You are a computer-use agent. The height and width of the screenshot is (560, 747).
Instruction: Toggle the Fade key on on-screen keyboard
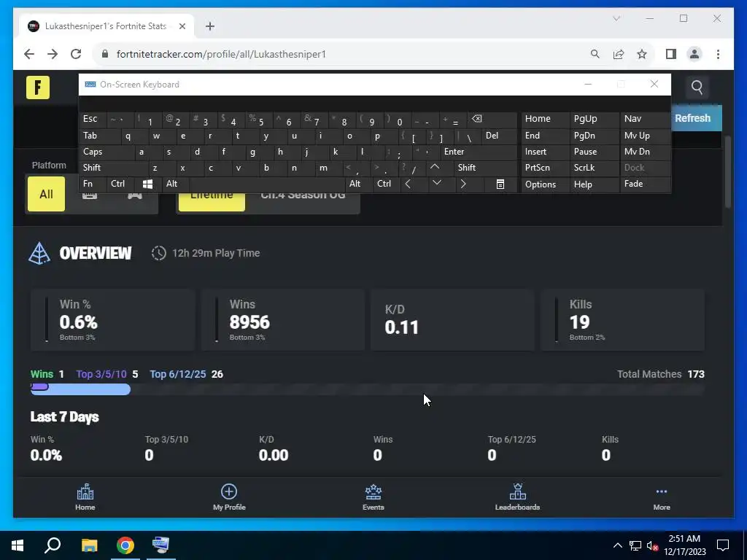[x=645, y=184]
